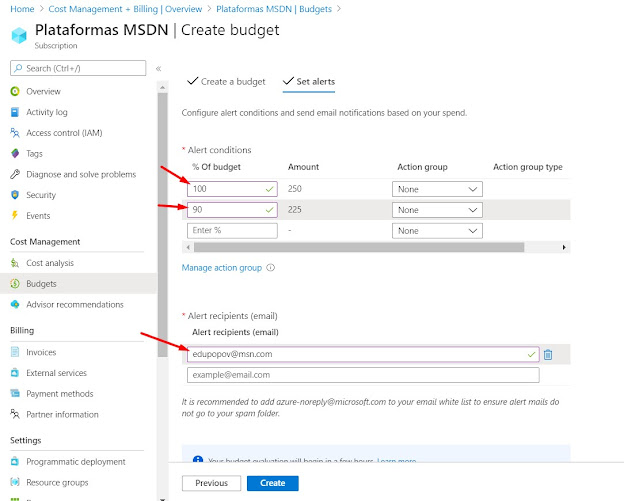Click the Budgets icon
Image resolution: width=624 pixels, height=501 pixels.
pos(15,284)
